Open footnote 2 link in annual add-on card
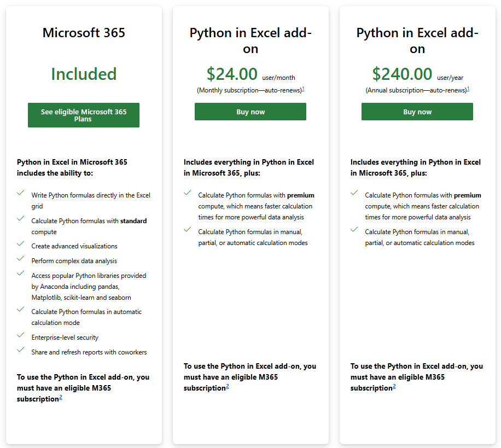 pos(394,387)
